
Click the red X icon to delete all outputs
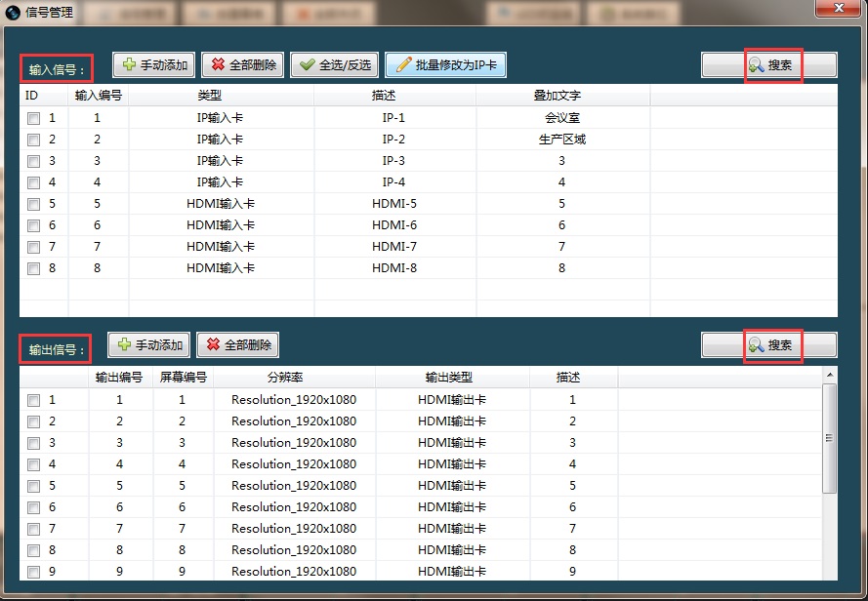click(212, 345)
